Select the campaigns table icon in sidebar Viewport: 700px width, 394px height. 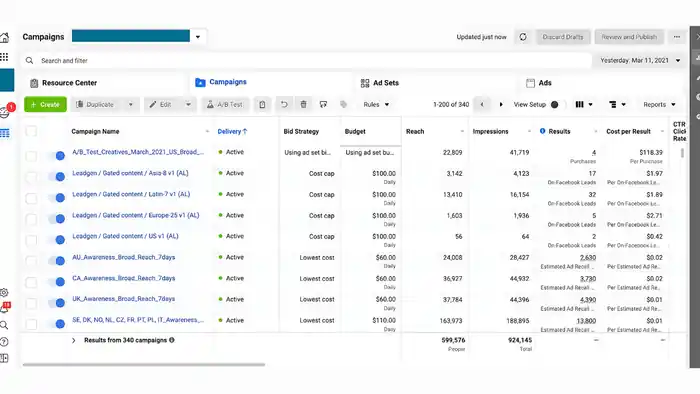pos(4,133)
